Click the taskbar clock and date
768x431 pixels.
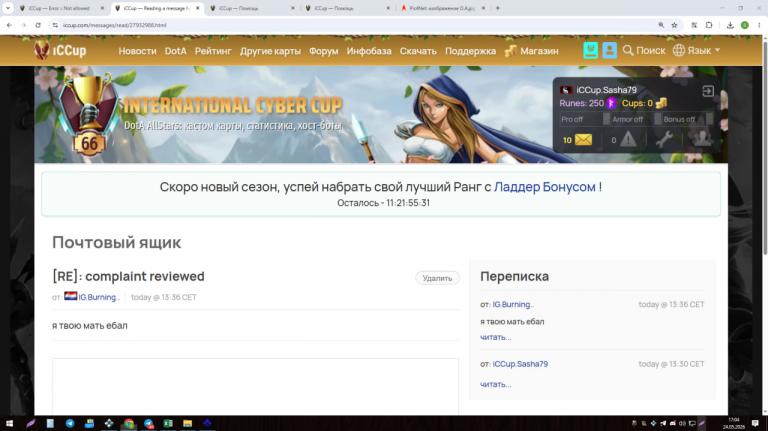pos(734,423)
